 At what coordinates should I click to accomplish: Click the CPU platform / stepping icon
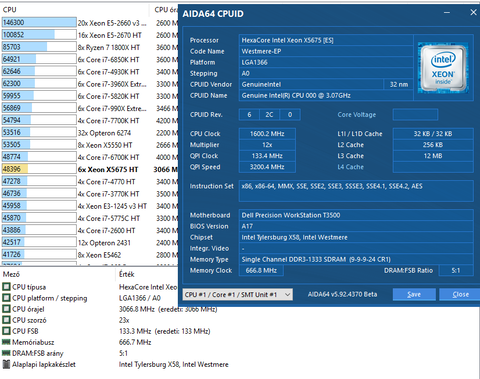[6, 298]
